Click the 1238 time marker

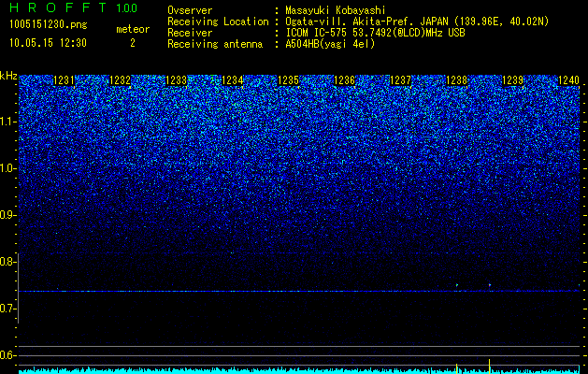(456, 80)
